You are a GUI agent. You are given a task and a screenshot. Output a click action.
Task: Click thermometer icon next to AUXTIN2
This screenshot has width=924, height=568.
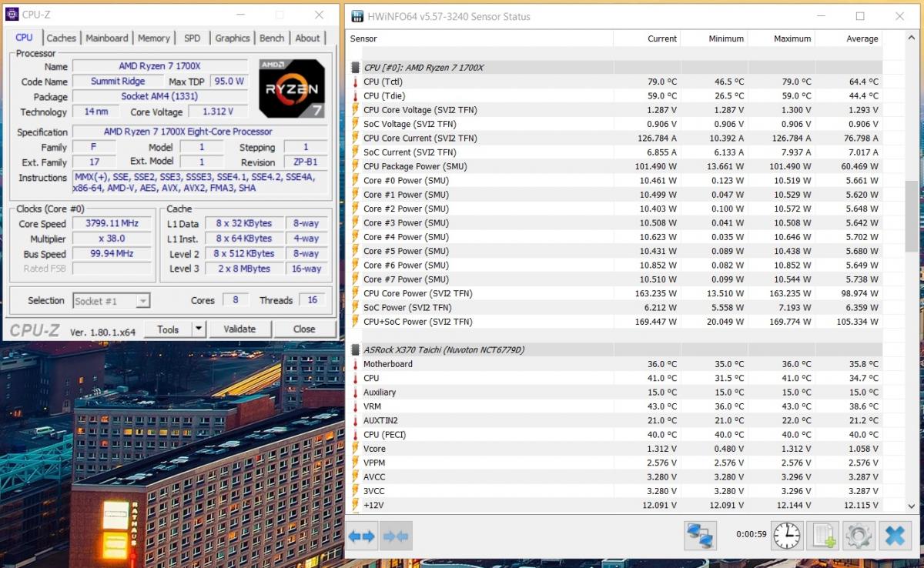click(x=356, y=420)
